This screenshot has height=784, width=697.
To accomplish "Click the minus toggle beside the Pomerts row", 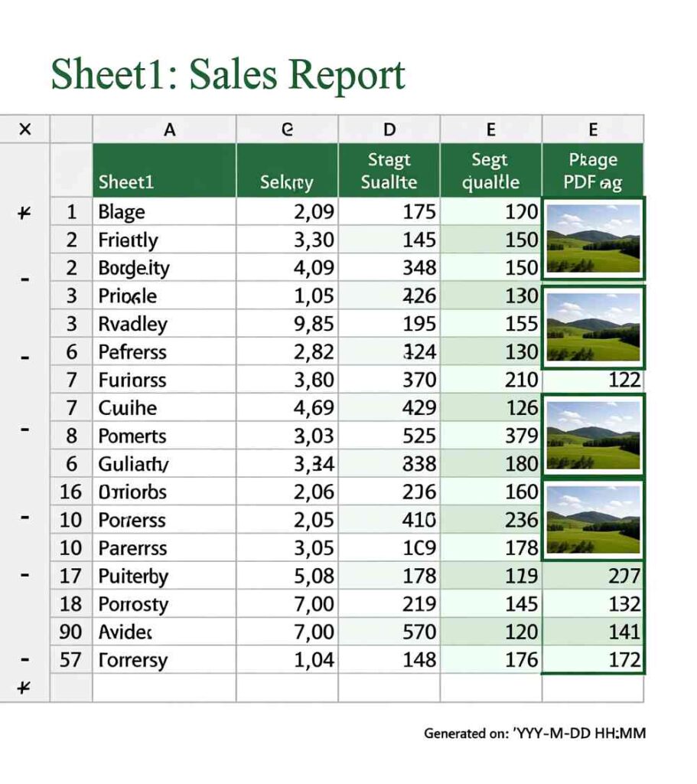I will (25, 430).
